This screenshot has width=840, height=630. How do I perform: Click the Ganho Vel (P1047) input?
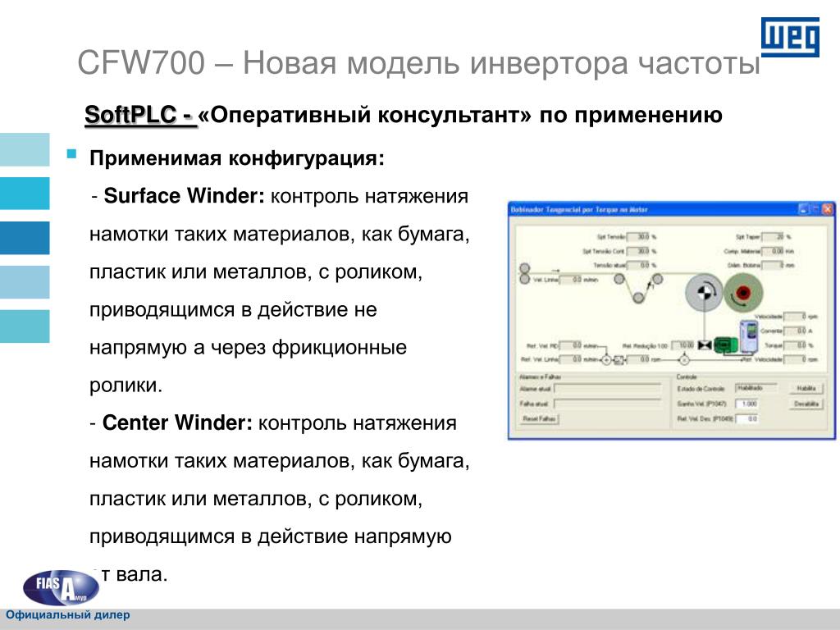(x=746, y=404)
